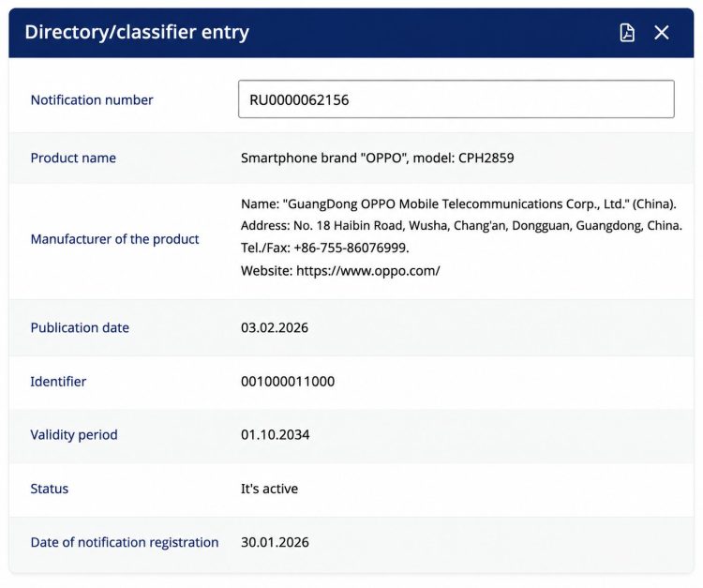Select the Notification number label

[92, 99]
